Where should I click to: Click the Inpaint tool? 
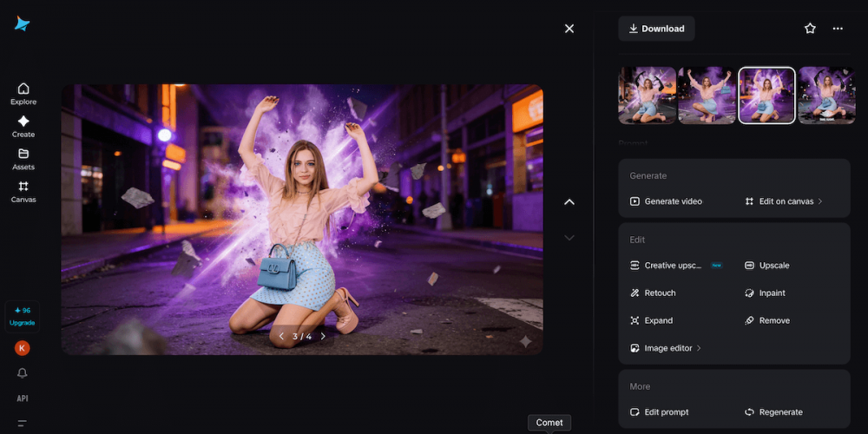[x=765, y=293]
